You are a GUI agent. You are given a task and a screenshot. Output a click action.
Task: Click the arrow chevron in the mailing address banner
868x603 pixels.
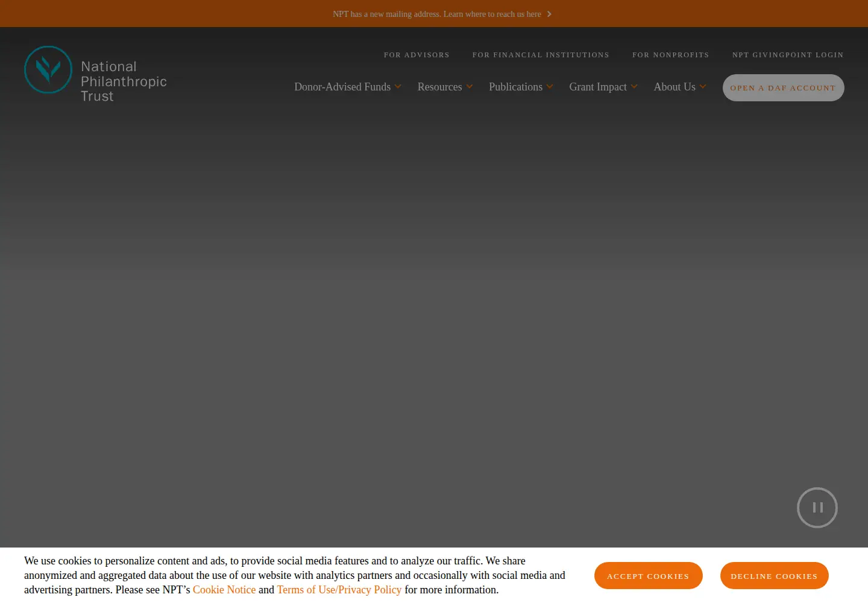coord(549,14)
